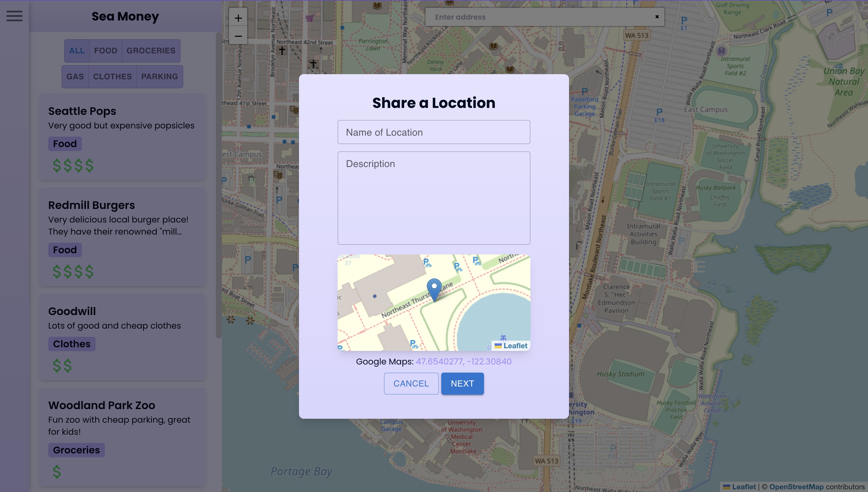Open the Google Maps coordinates link
Screen dimensions: 868x492
pos(463,361)
